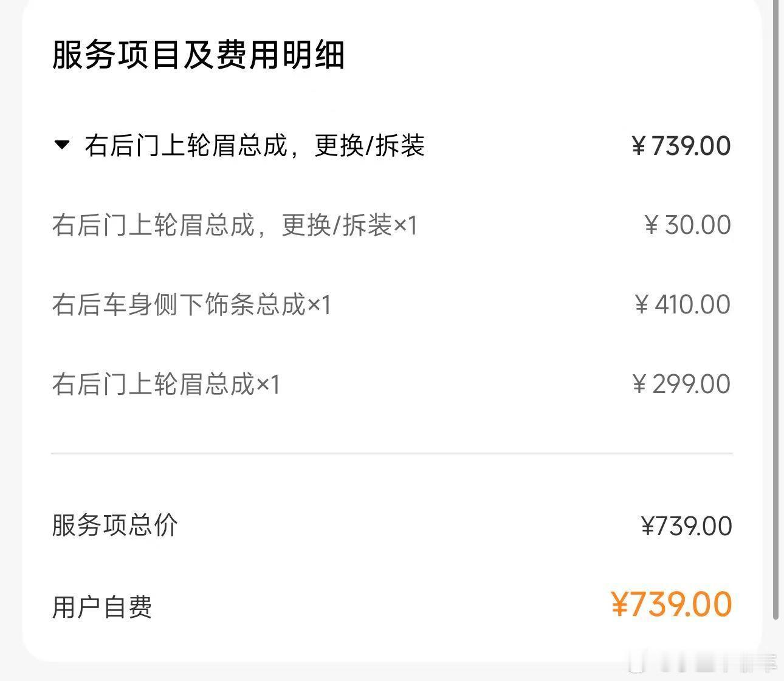Select the 更换/拆装×1 labor line item

coord(235,225)
